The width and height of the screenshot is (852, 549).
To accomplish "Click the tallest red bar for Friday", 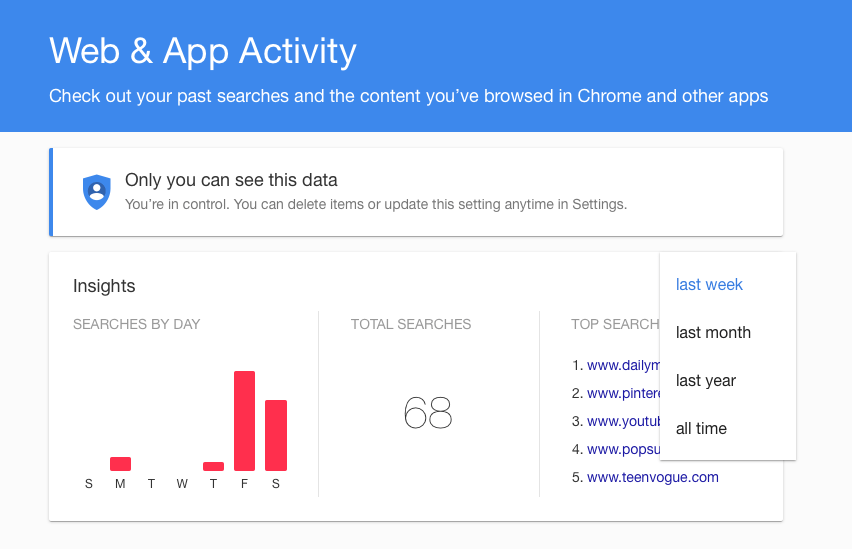I will pos(244,420).
